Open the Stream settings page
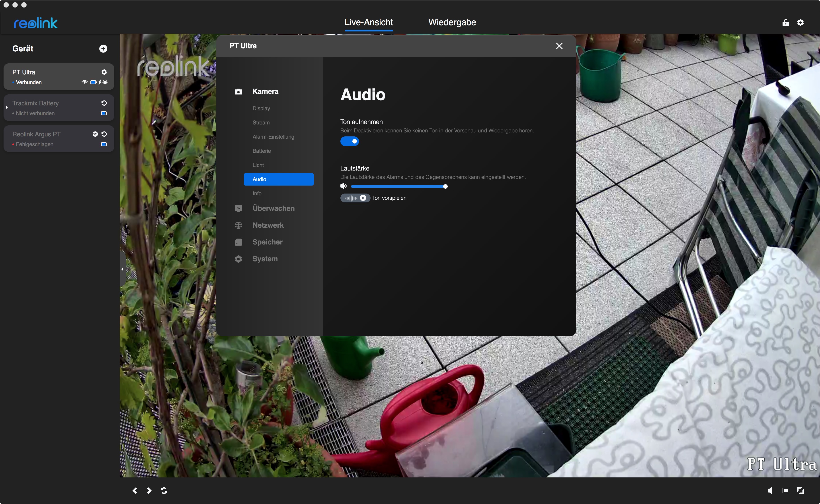 (261, 123)
